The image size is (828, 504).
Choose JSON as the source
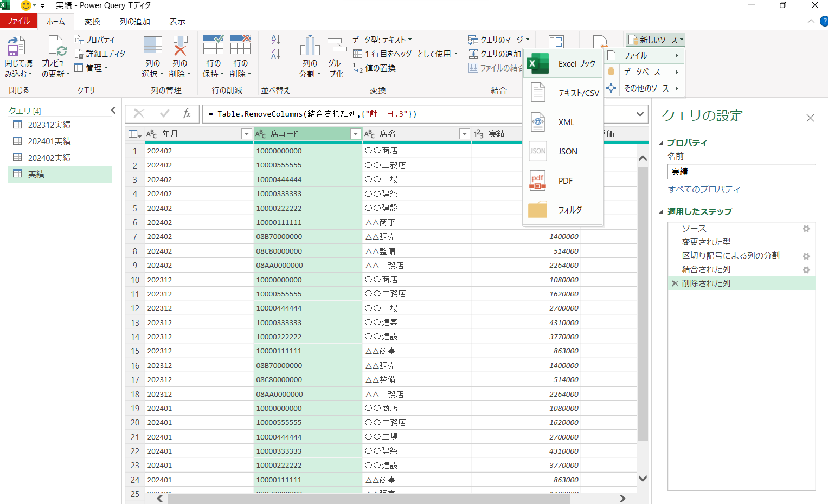(x=563, y=151)
